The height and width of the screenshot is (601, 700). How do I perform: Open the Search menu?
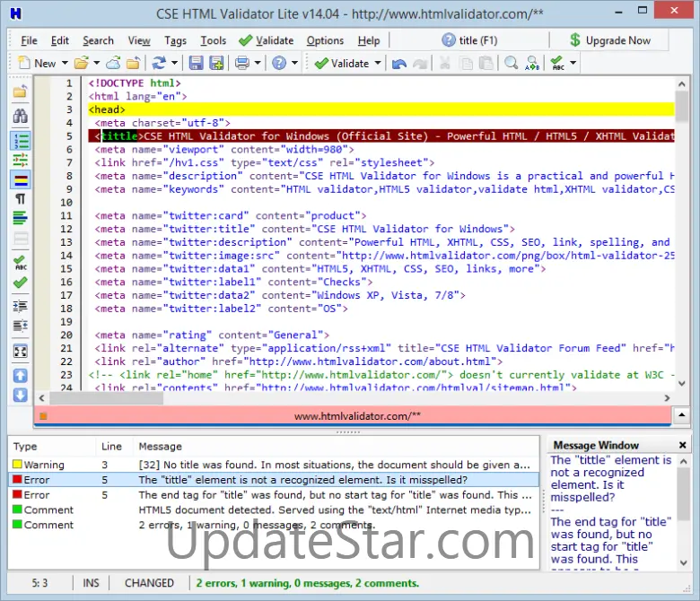98,40
